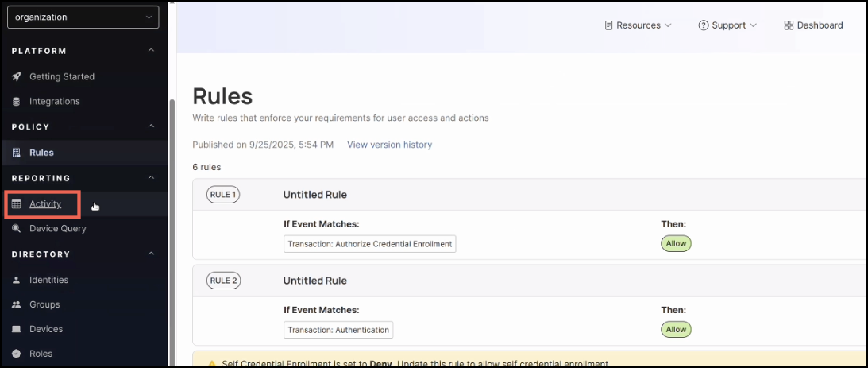Expand the Resources menu
This screenshot has width=868, height=368.
pos(638,25)
